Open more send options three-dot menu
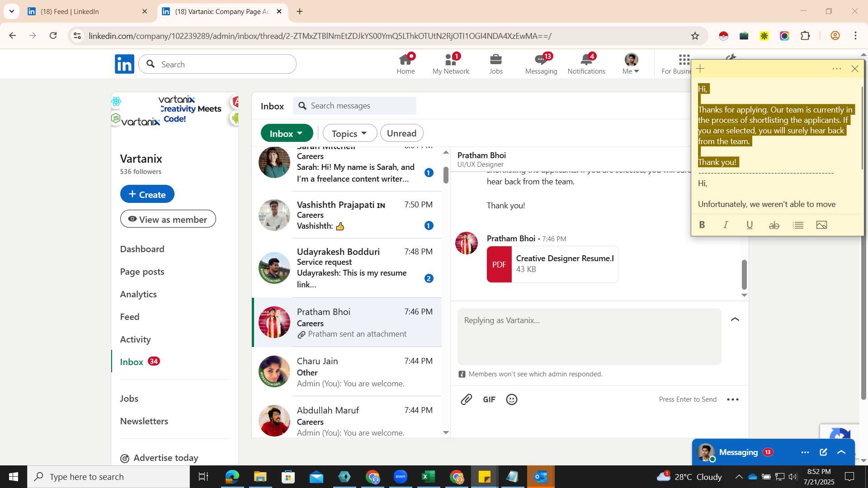The image size is (868, 488). pos(733,399)
